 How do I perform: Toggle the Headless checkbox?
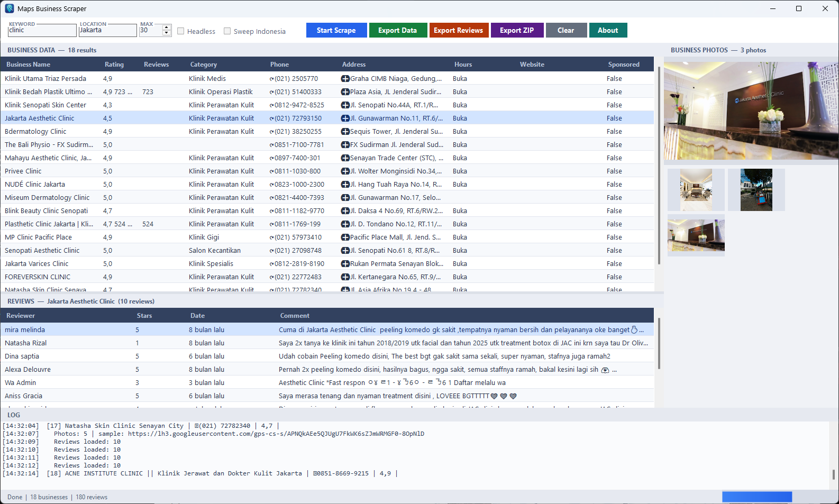pos(181,31)
